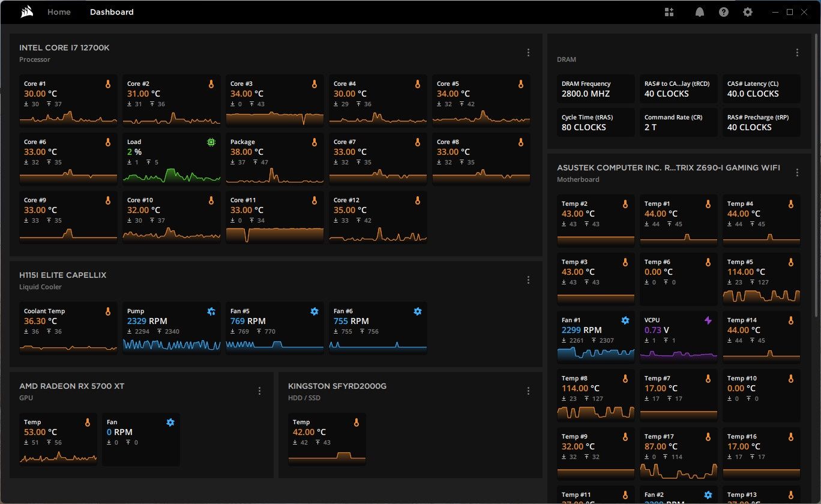Click the thermometer icon on Temp #5

(x=791, y=263)
